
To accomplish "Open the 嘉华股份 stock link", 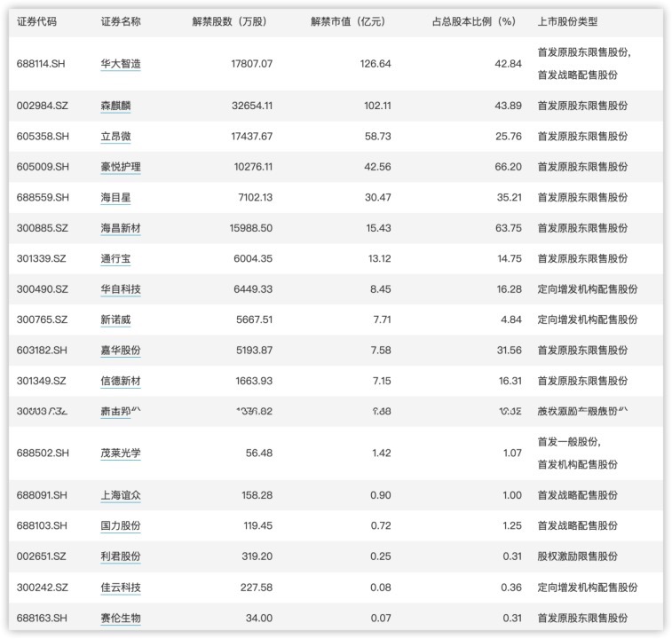I will [x=121, y=351].
